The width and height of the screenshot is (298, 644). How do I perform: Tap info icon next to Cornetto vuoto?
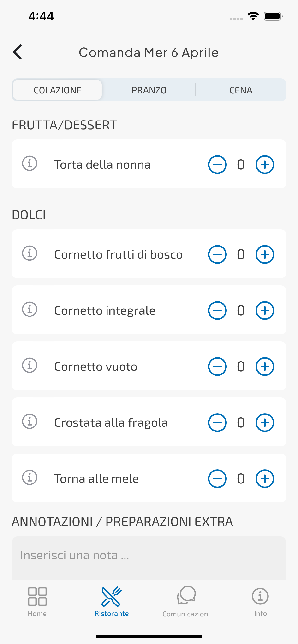coord(30,366)
